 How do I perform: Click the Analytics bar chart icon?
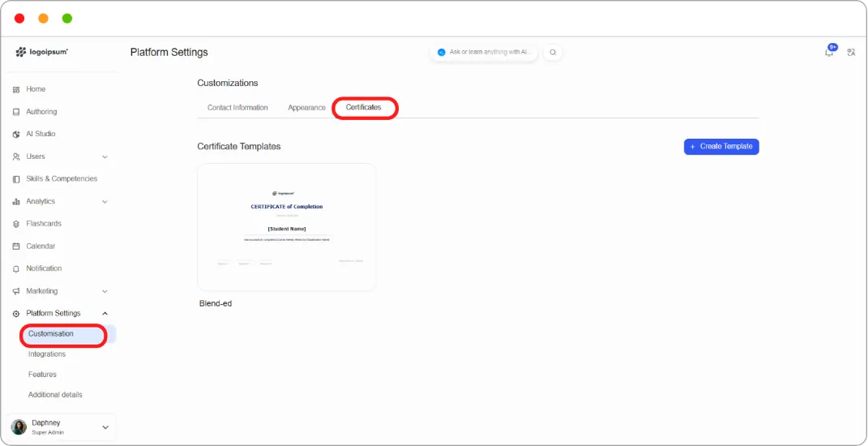pos(16,202)
